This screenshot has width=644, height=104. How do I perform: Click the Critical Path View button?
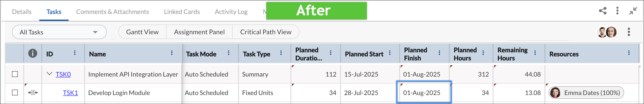pos(266,32)
